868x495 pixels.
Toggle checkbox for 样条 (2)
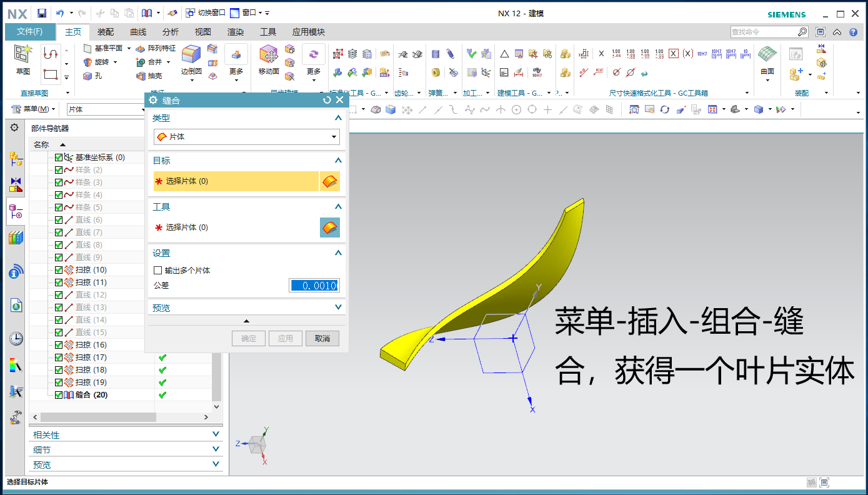click(59, 170)
